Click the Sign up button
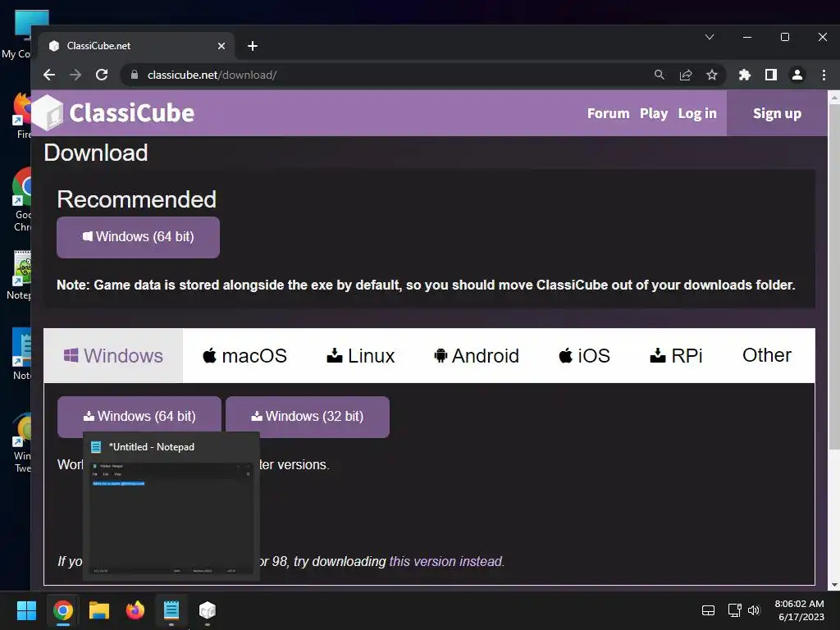Screen dimensions: 840x630 (x=777, y=113)
